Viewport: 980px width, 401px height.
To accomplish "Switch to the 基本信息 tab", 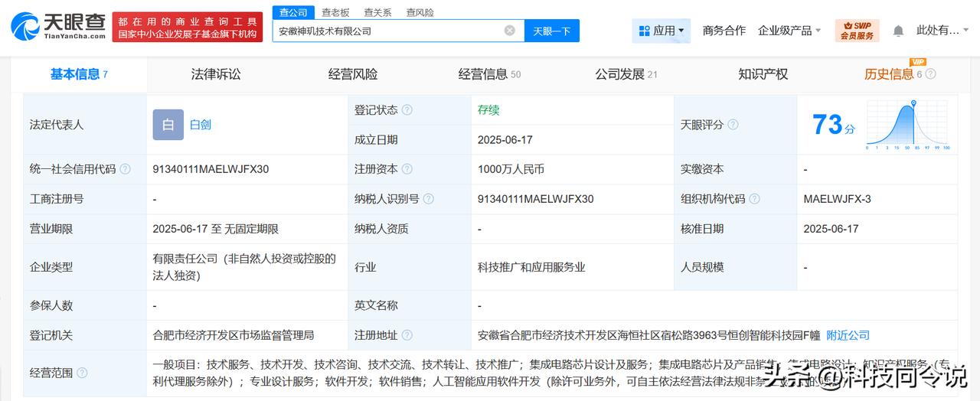I will [79, 74].
